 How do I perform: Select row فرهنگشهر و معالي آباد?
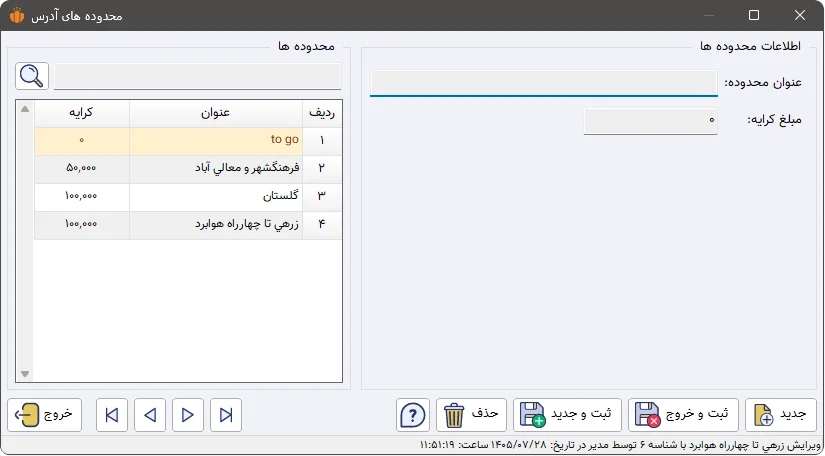pos(188,169)
